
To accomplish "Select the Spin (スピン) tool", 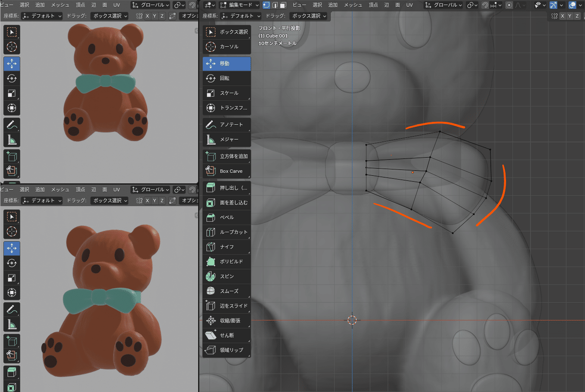I will 227,276.
